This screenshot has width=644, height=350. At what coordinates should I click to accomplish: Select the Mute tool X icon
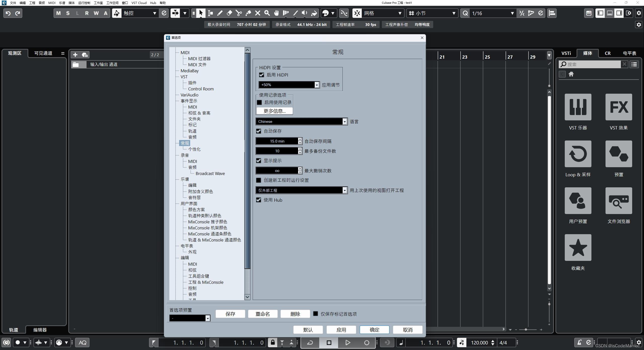[258, 13]
